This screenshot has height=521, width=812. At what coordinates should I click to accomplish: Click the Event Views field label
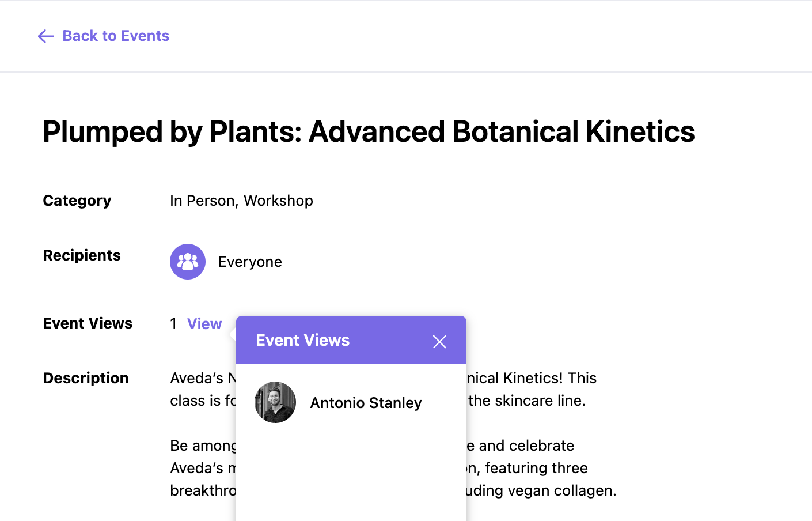(88, 323)
